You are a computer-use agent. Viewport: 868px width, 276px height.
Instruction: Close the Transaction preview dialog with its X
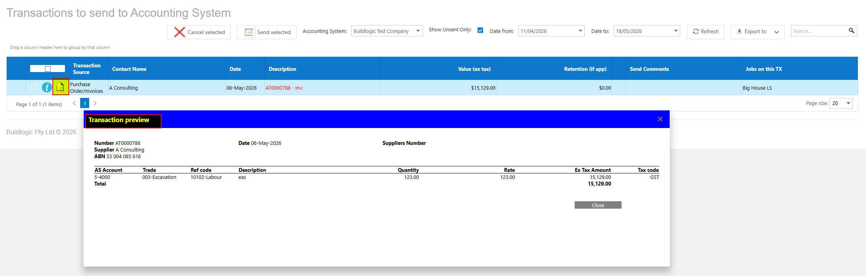pos(660,119)
